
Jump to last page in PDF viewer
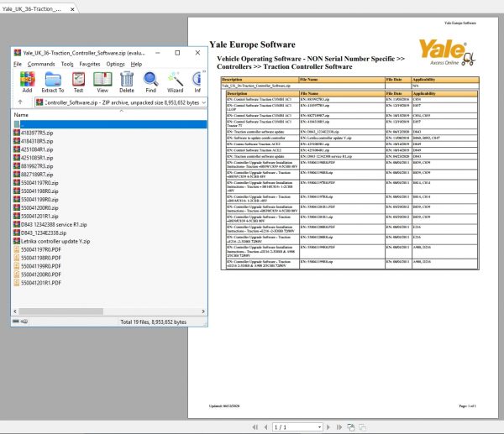(339, 427)
